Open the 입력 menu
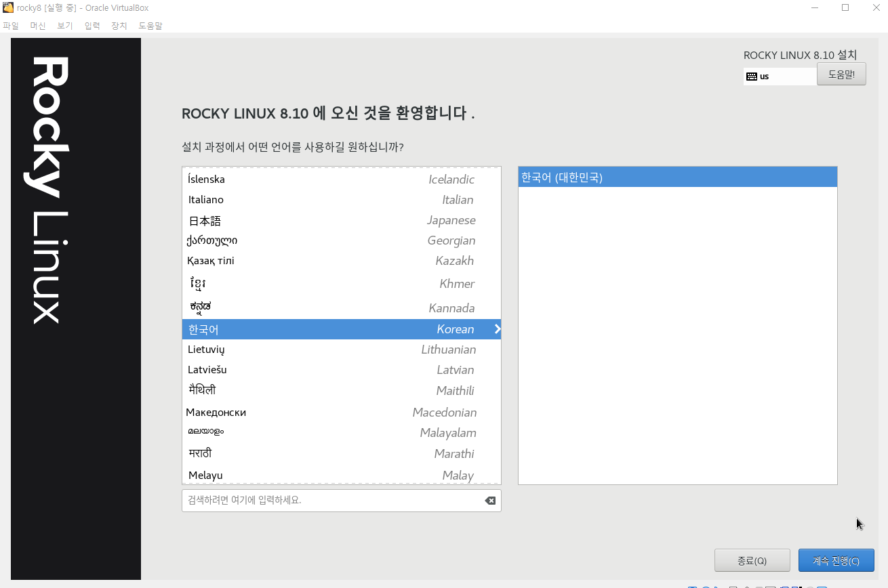888x588 pixels. 92,26
